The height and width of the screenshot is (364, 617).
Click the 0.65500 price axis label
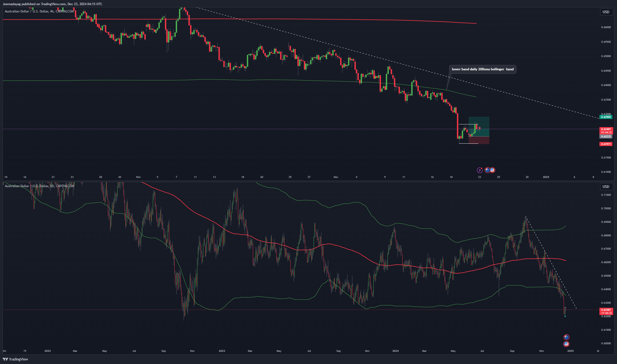(x=606, y=42)
